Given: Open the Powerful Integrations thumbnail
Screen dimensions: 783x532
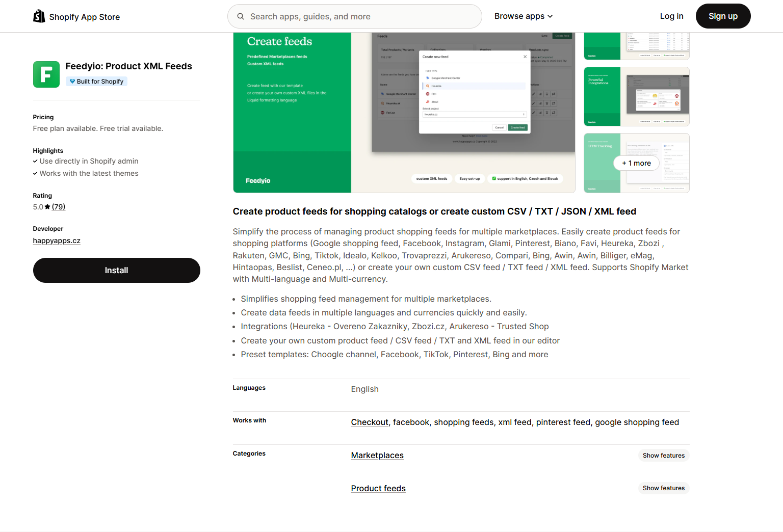Looking at the screenshot, I should point(636,97).
